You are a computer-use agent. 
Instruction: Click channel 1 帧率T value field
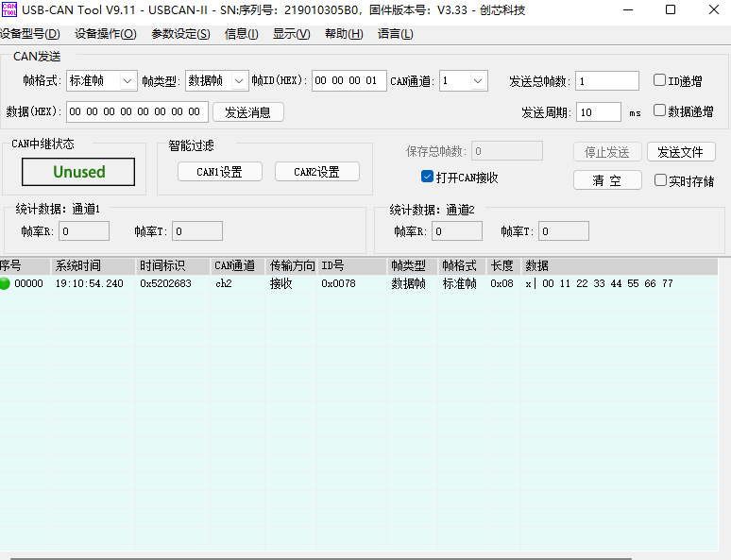[x=197, y=231]
